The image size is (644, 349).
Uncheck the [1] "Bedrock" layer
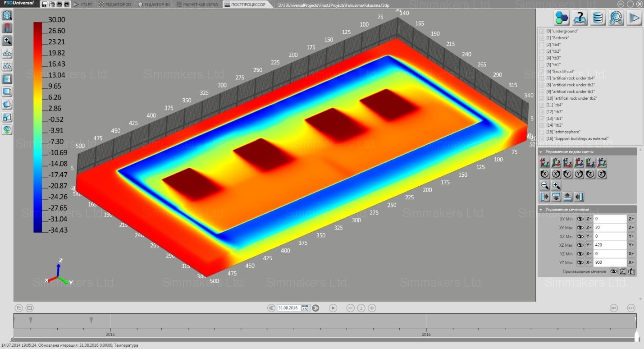tap(542, 38)
